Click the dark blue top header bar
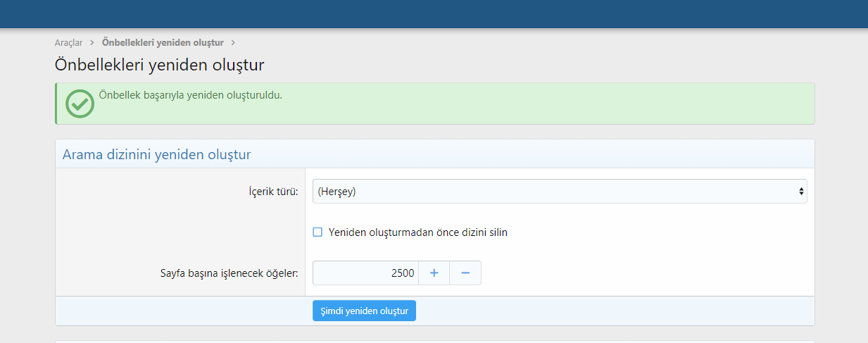 434,14
